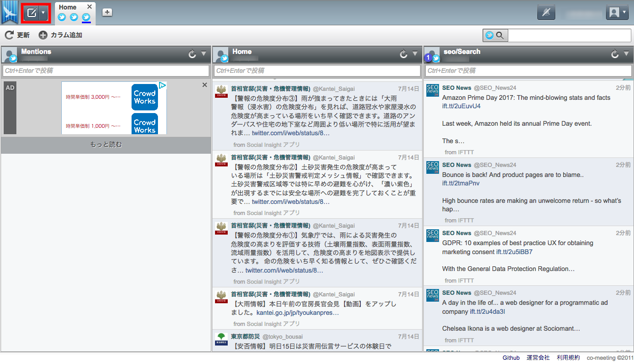Click avatar of 警報の危険度分布② tweet
Image resolution: width=634 pixels, height=364 pixels.
[x=221, y=161]
